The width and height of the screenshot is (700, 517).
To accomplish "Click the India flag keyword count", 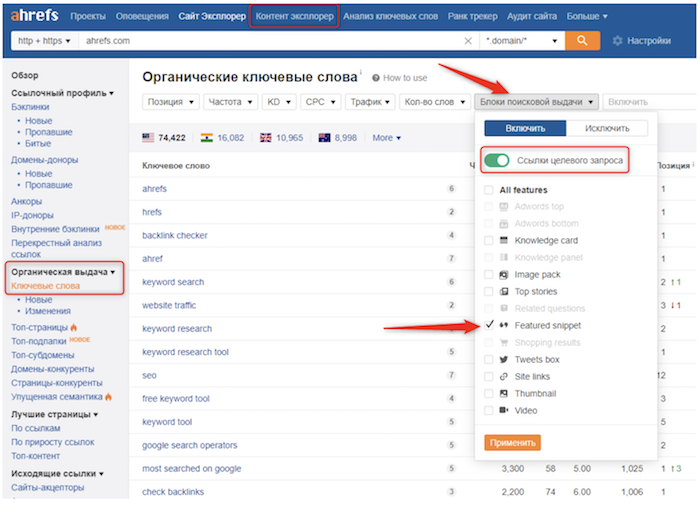I will tap(222, 138).
